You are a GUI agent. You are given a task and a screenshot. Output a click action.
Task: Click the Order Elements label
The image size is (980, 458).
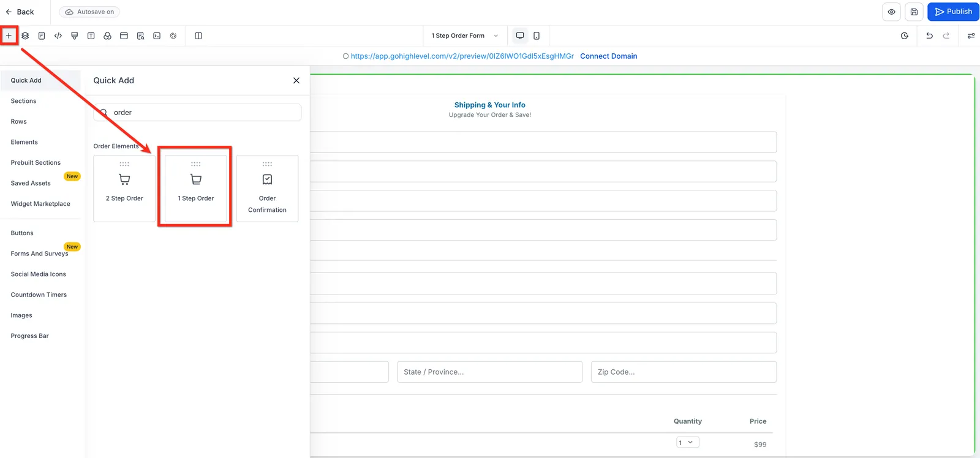pos(116,146)
